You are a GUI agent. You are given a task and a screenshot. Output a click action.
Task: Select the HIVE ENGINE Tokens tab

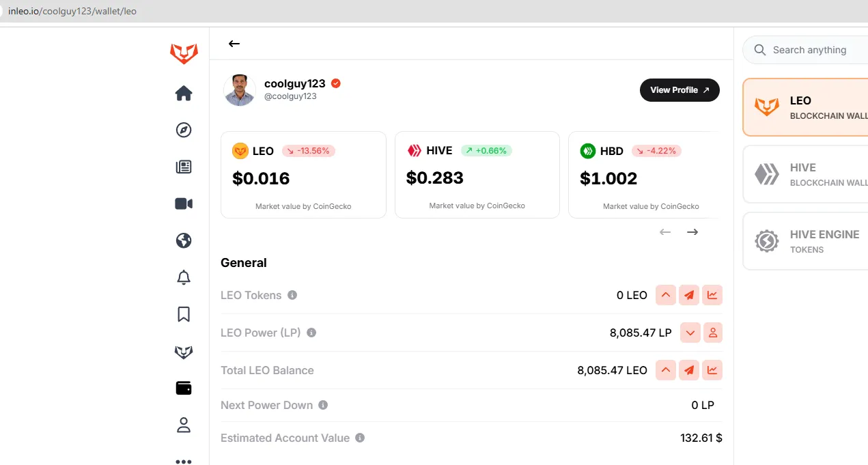pyautogui.click(x=806, y=241)
